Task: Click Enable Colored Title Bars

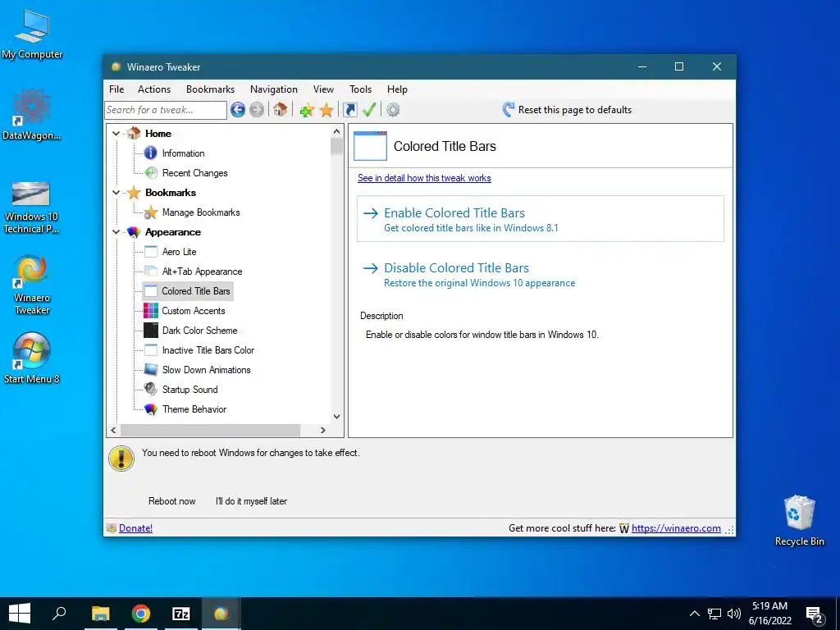Action: [541, 218]
